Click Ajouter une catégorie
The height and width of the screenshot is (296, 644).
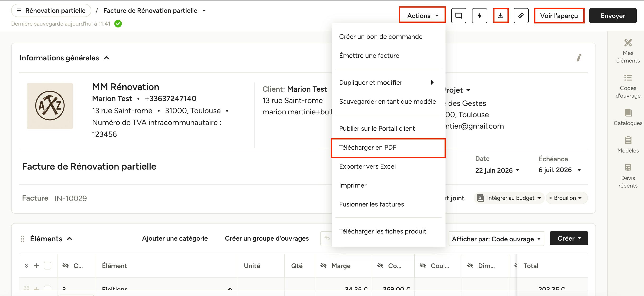pos(175,238)
